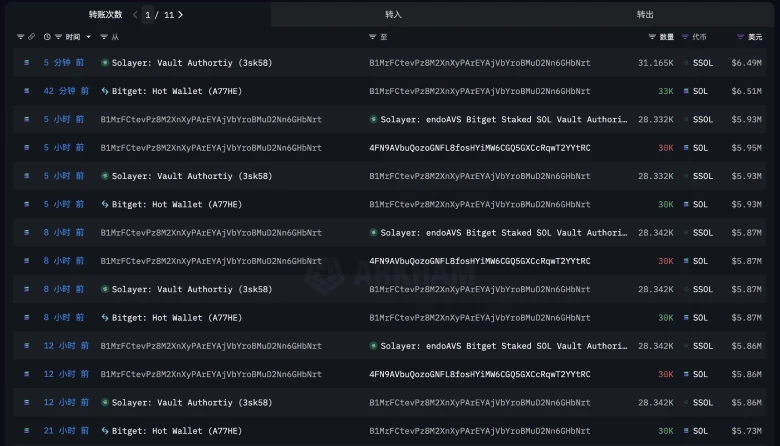This screenshot has height=446, width=780.
Task: Click the page number 1 / 11 field
Action: point(160,15)
